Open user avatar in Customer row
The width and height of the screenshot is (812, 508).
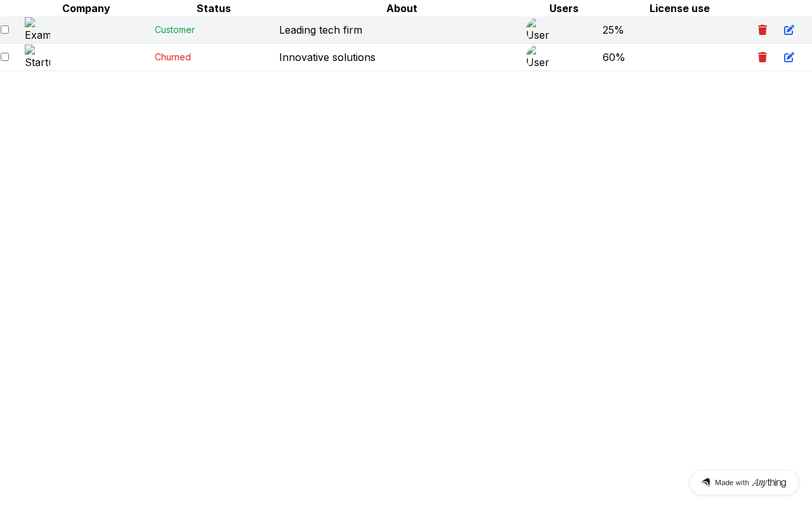click(537, 29)
